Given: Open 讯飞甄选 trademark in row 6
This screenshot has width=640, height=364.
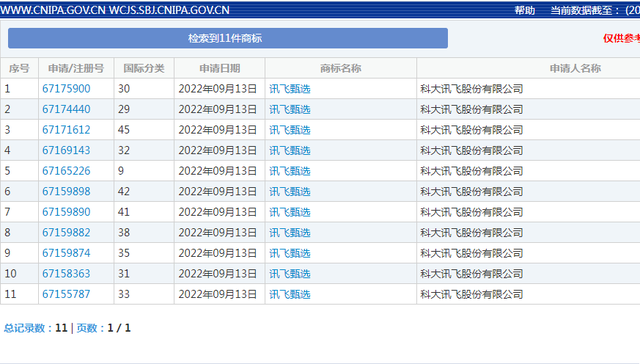Looking at the screenshot, I should coord(290,191).
